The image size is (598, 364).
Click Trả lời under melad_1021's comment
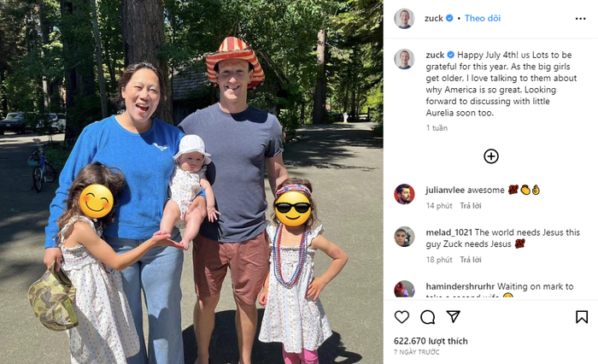pyautogui.click(x=470, y=260)
